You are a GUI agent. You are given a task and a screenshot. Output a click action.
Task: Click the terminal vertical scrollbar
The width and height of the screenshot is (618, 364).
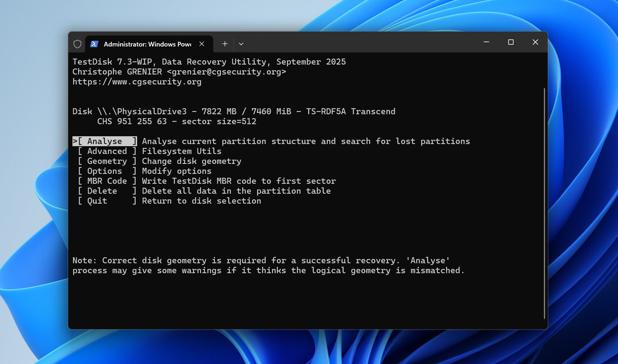tap(544, 203)
